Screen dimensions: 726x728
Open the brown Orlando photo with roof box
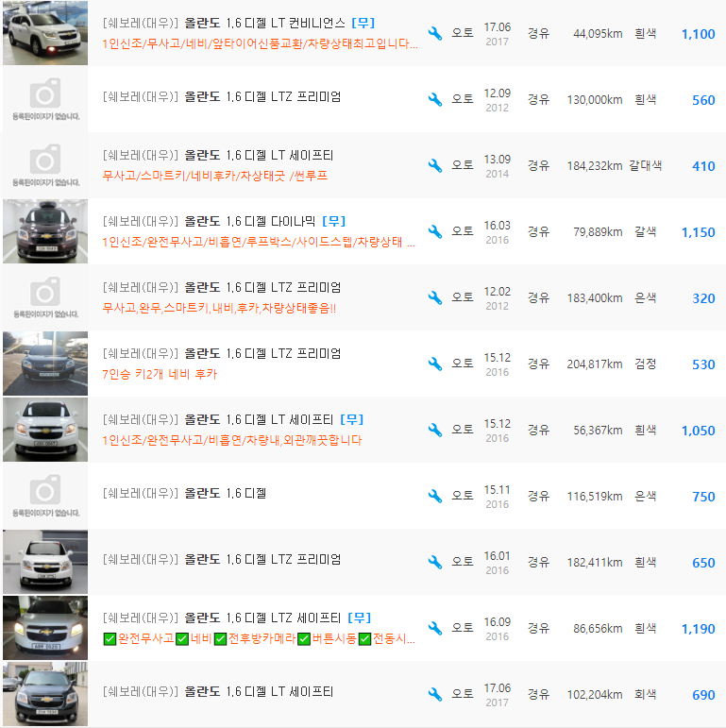point(45,231)
